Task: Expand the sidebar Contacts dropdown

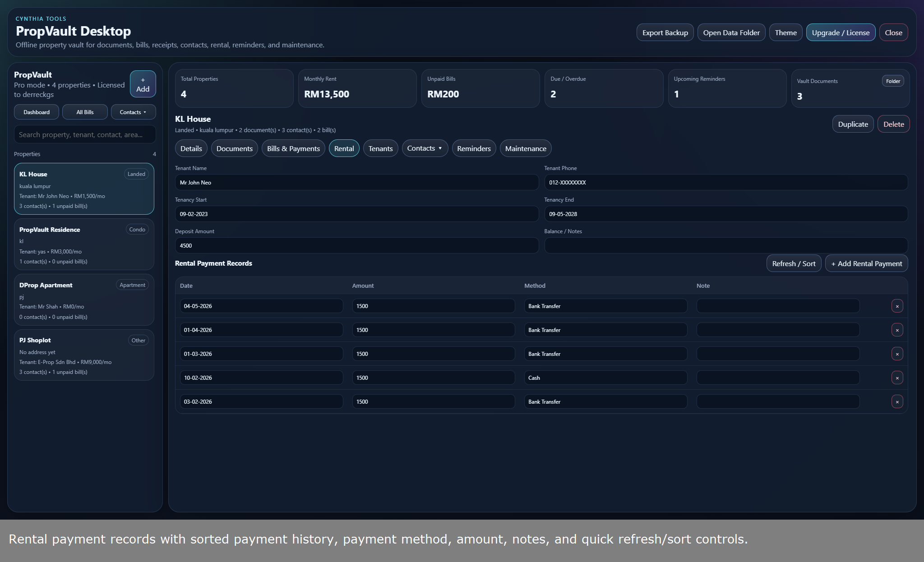Action: point(133,112)
